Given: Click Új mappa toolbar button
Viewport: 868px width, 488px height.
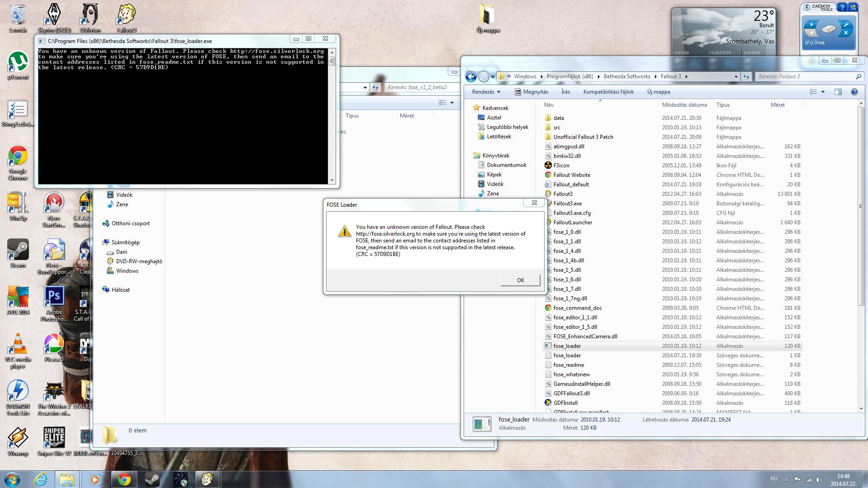Looking at the screenshot, I should point(659,92).
